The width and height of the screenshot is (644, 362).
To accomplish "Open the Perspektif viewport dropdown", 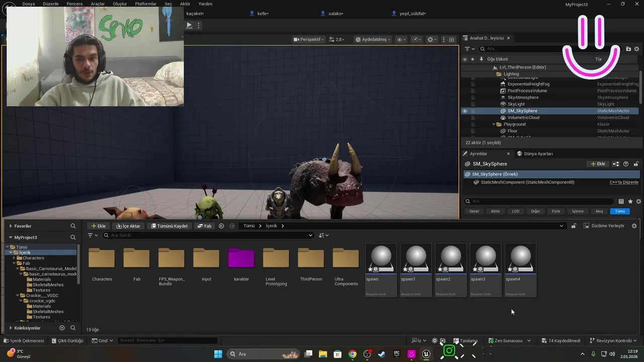I will 309,39.
